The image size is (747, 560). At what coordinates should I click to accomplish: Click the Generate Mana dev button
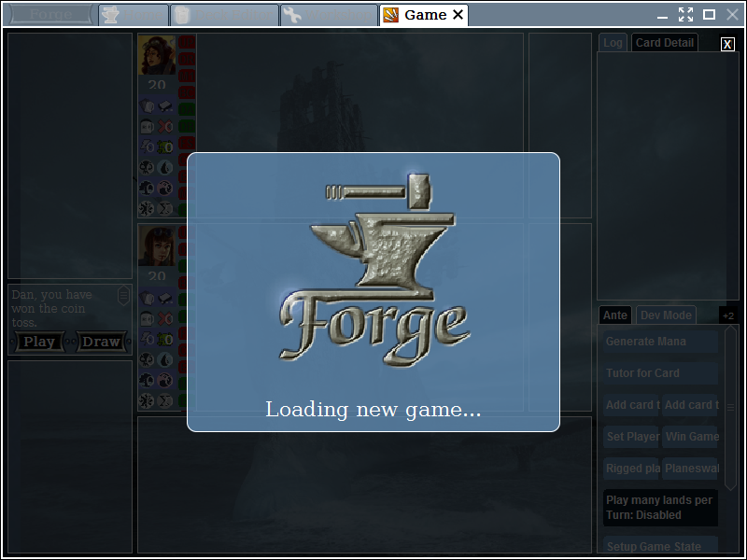pos(660,342)
